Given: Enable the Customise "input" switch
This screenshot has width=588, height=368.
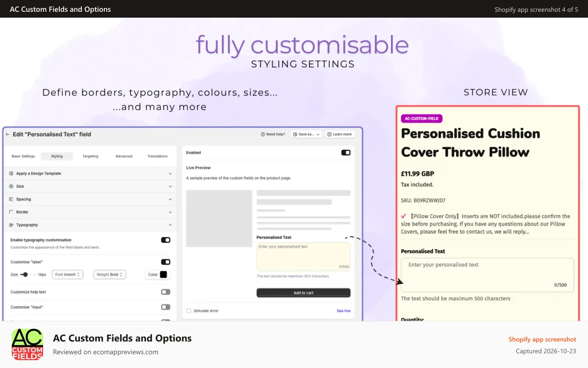Looking at the screenshot, I should pos(166,307).
